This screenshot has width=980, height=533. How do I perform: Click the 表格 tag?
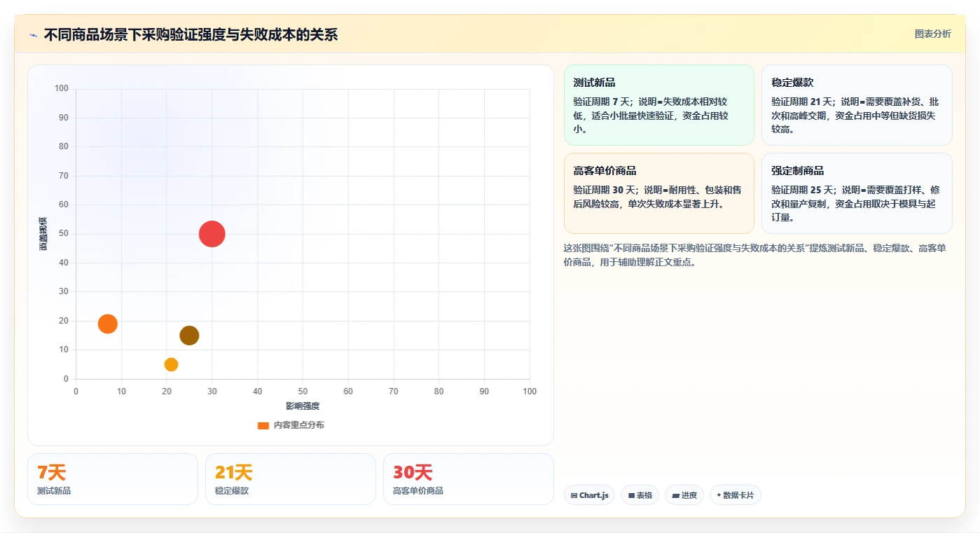[640, 495]
